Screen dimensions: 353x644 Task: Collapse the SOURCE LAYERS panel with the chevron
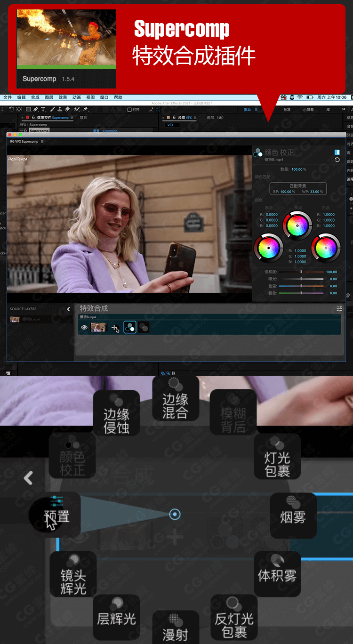point(68,309)
